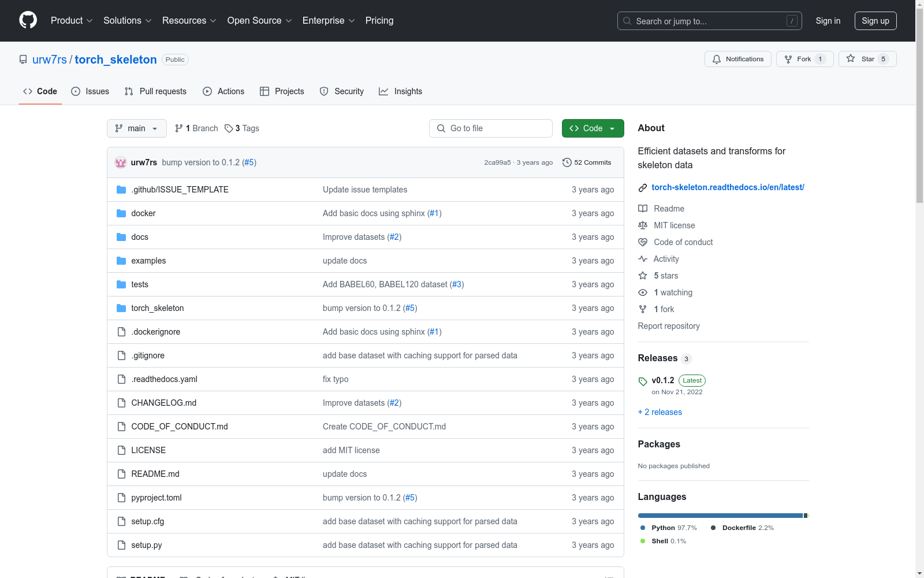Click the Sign up button
The image size is (924, 578).
tap(875, 21)
